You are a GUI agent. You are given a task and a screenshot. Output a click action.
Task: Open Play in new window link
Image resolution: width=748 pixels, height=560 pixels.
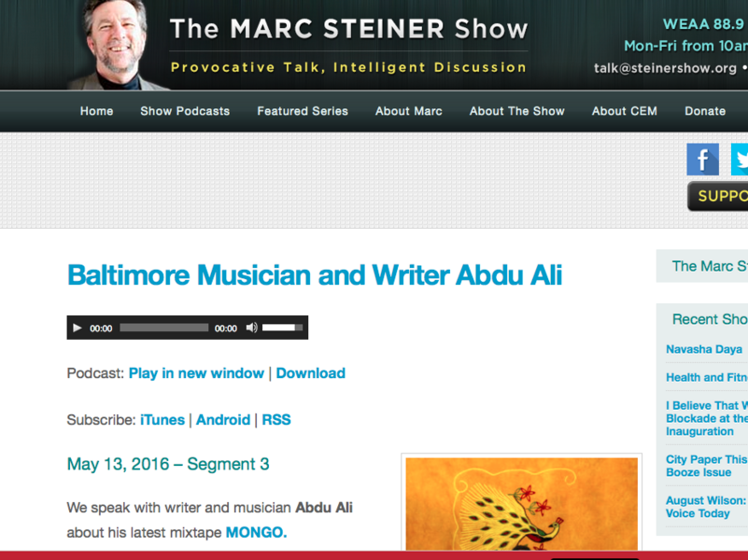point(196,373)
